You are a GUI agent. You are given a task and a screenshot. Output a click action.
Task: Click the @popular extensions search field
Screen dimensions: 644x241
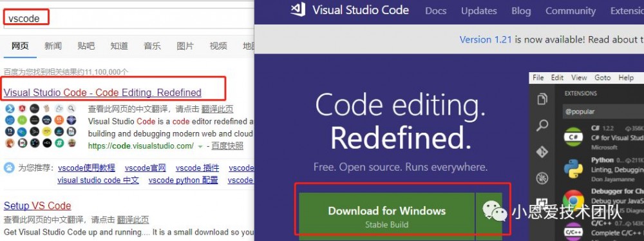(603, 111)
